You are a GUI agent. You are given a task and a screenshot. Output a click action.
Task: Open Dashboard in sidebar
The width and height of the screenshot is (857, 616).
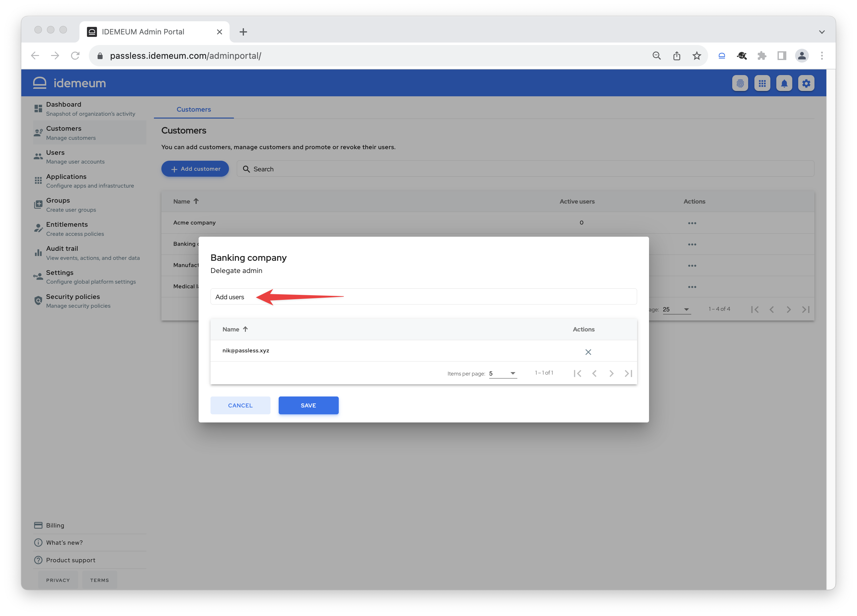(89, 109)
